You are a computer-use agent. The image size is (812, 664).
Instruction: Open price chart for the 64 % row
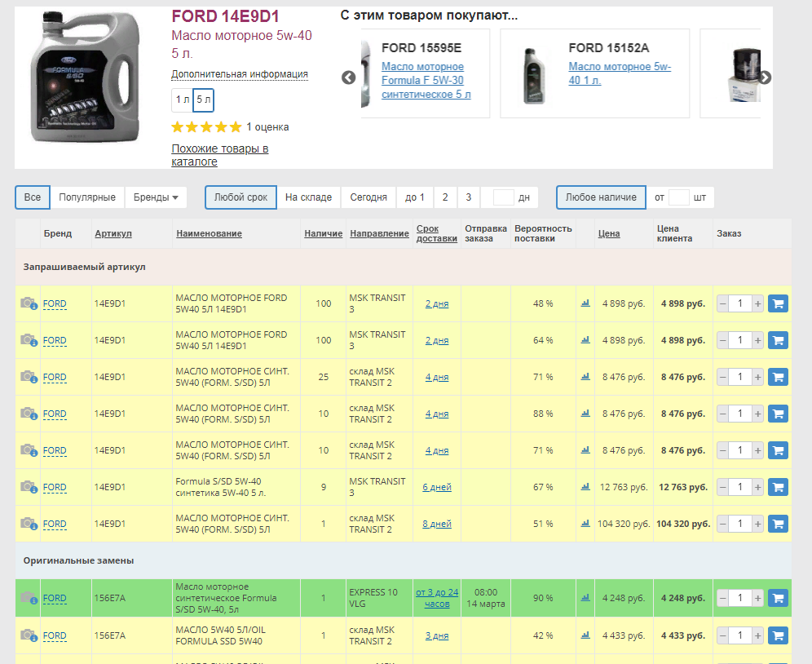[585, 340]
